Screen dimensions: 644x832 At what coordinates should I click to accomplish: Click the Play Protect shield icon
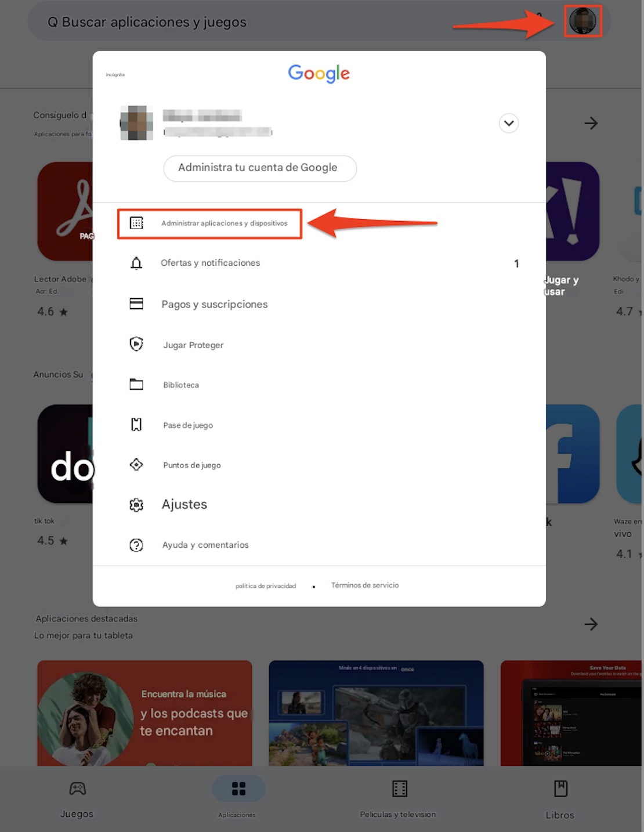136,344
